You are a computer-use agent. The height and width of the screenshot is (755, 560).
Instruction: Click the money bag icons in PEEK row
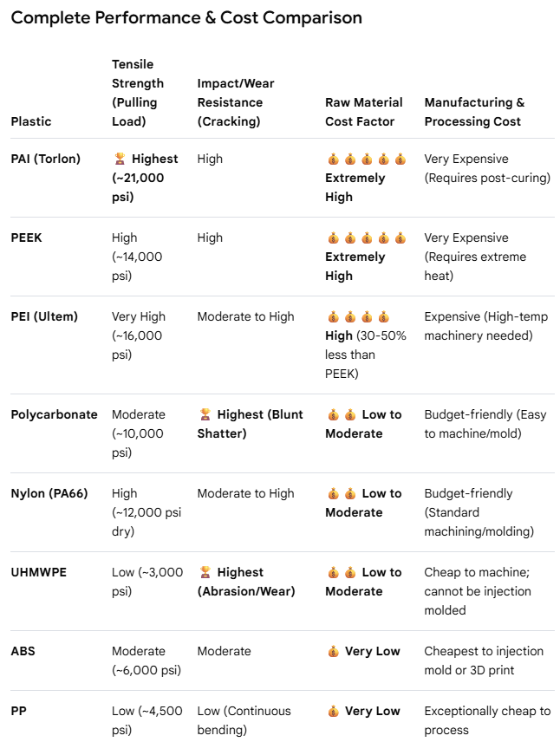367,238
